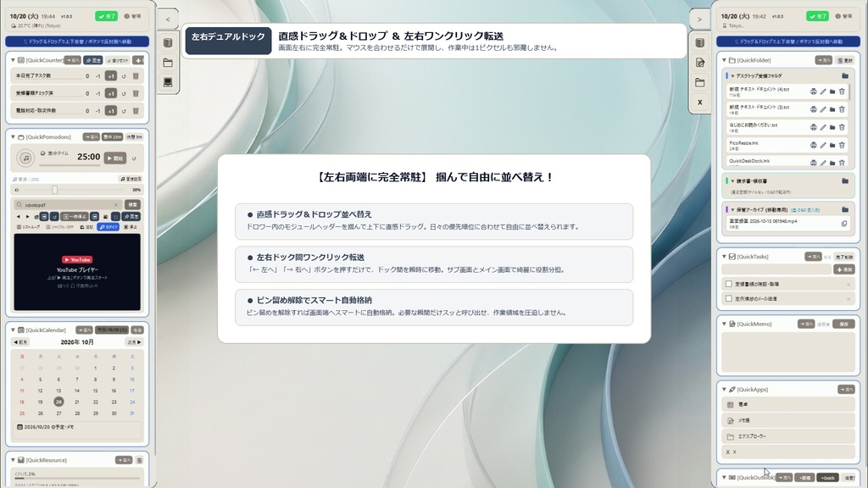
Task: Click the new task input field in QuickTasks
Action: (x=776, y=269)
